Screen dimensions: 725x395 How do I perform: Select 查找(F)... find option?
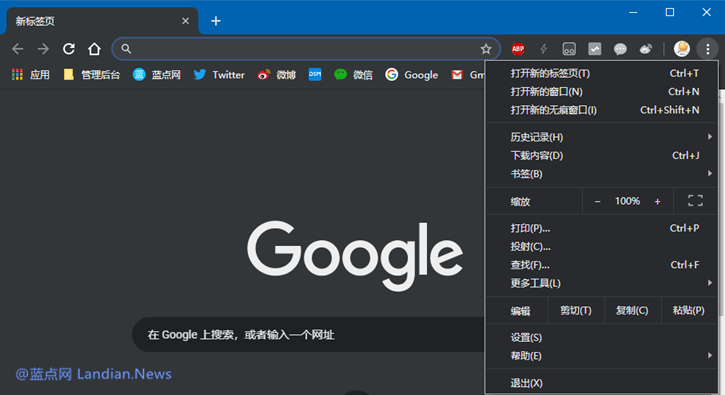[x=602, y=265]
